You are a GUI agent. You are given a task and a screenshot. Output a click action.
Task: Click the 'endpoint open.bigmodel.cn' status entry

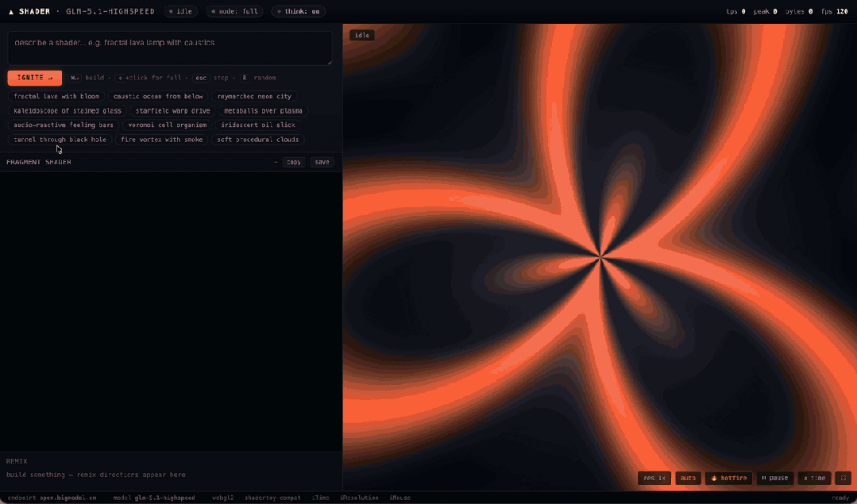(52, 498)
